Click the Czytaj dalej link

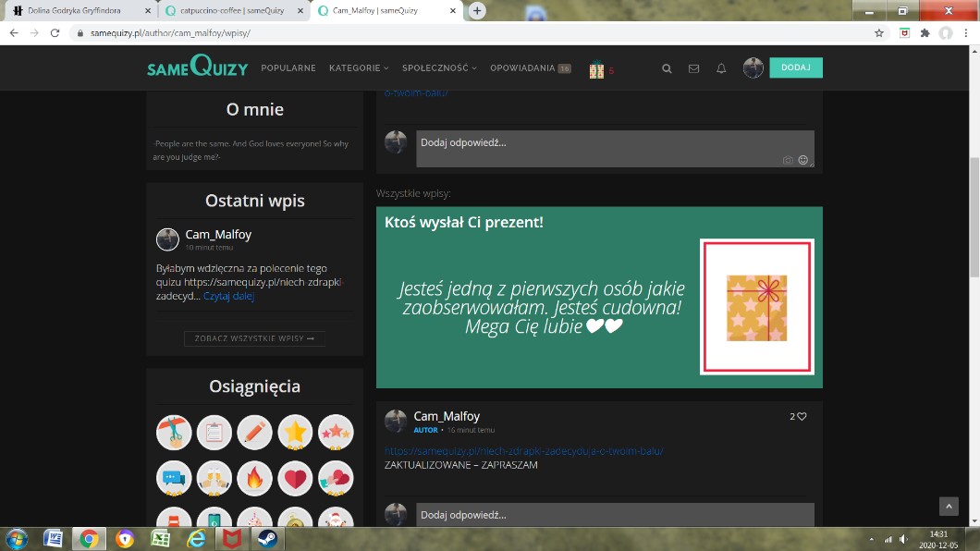228,297
